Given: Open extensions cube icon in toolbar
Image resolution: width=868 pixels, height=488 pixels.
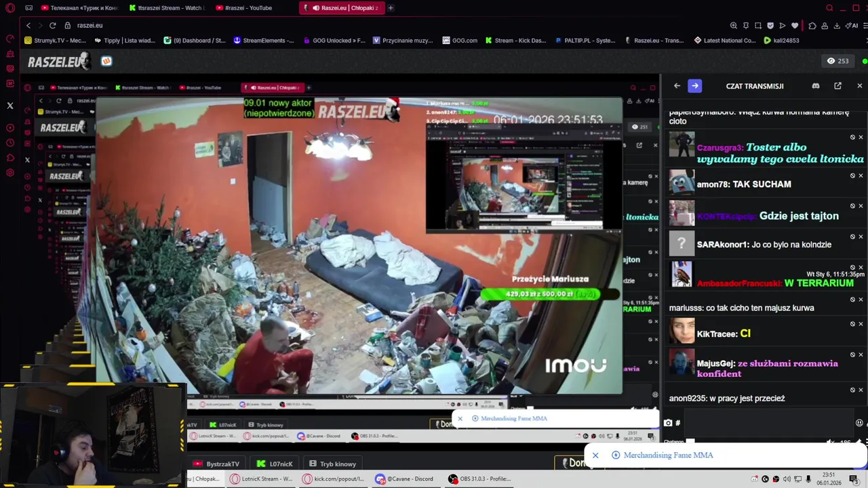Looking at the screenshot, I should 812,26.
